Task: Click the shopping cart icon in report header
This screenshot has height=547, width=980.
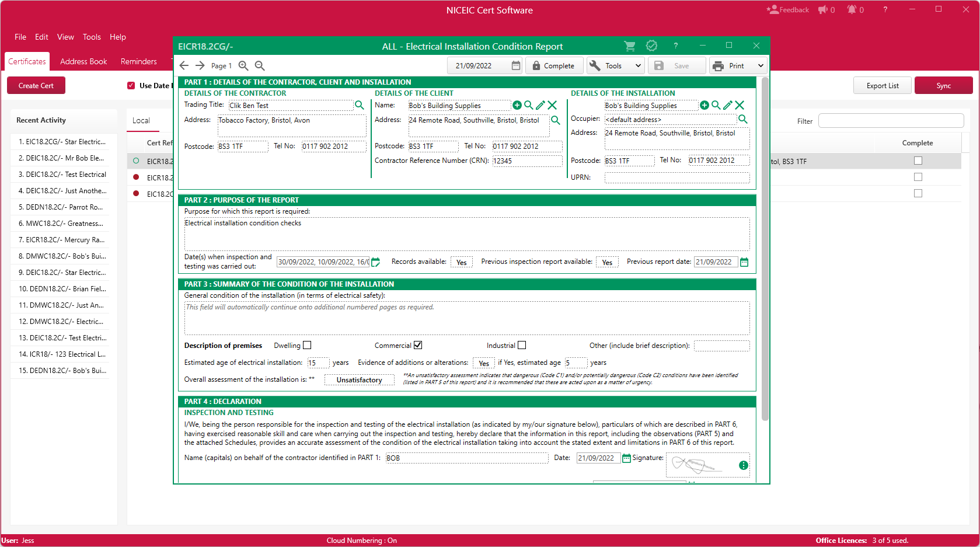Action: coord(629,46)
